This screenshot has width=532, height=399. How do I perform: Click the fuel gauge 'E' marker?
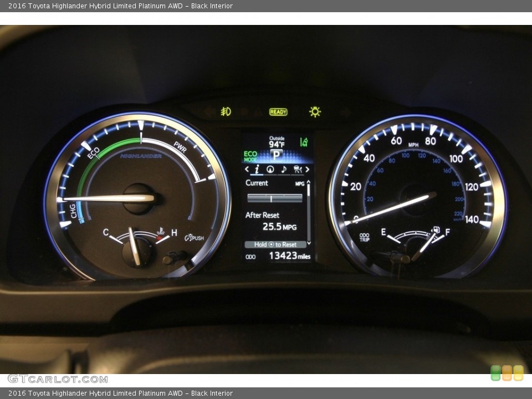[x=383, y=232]
